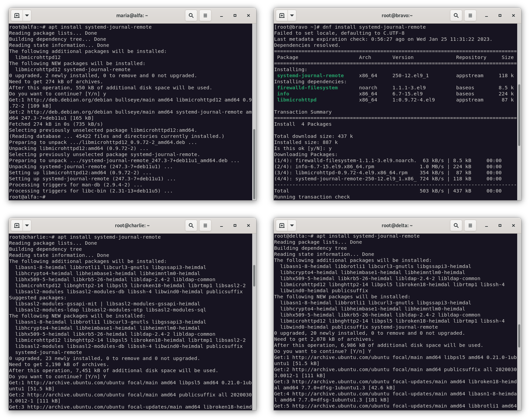The width and height of the screenshot is (530, 420).
Task: Open a new tab in the alfa terminal
Action: [x=17, y=16]
